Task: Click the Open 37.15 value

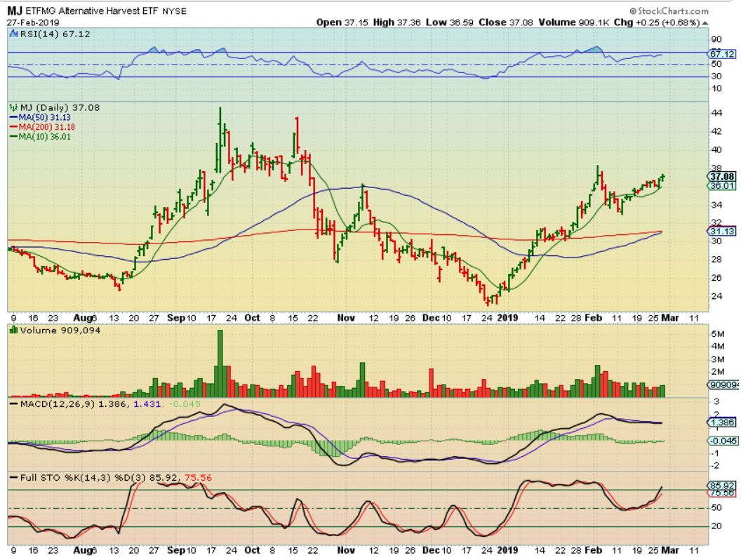Action: tap(342, 22)
